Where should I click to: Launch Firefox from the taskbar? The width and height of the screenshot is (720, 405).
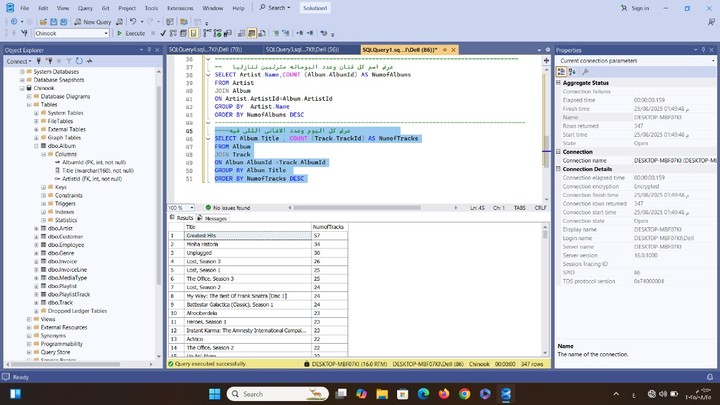(444, 394)
